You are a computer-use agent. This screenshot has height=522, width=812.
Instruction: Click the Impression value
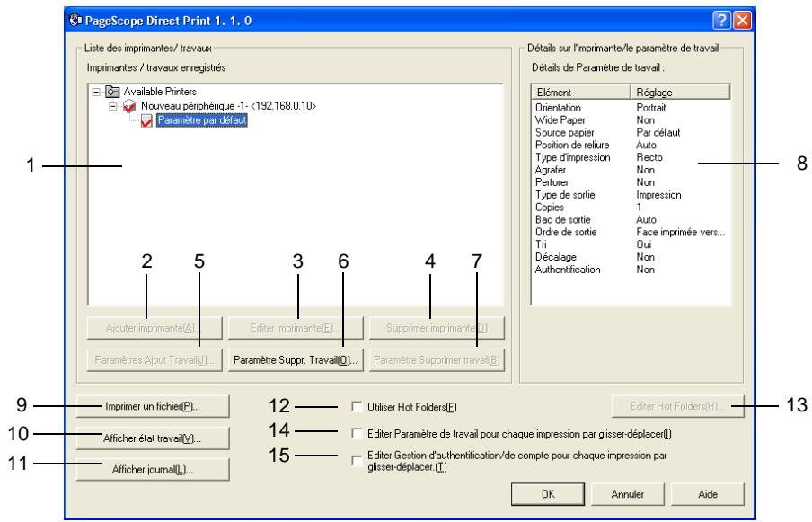(658, 195)
